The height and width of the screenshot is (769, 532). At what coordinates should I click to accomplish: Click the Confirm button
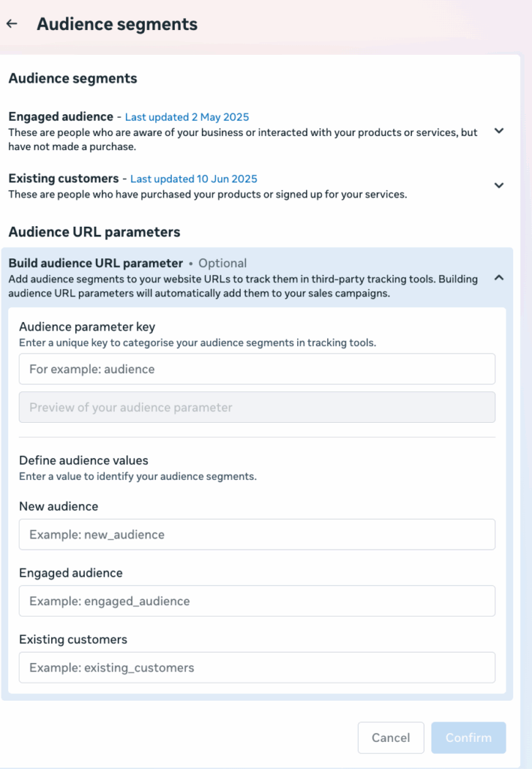[x=468, y=737]
